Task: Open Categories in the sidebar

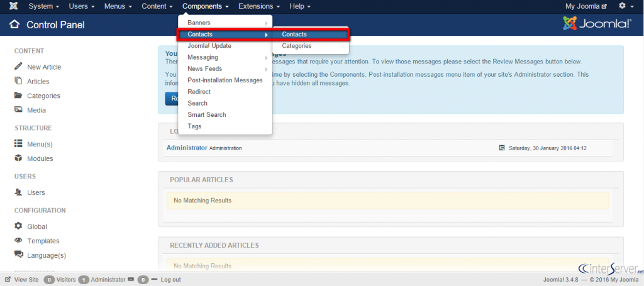Action: pyautogui.click(x=43, y=96)
